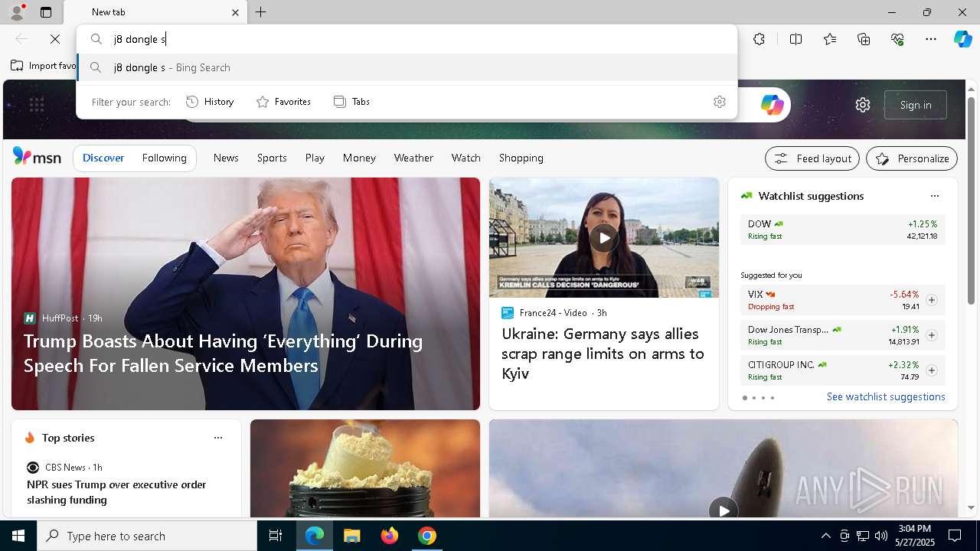Open the News section
Viewport: 980px width, 551px height.
pos(226,158)
